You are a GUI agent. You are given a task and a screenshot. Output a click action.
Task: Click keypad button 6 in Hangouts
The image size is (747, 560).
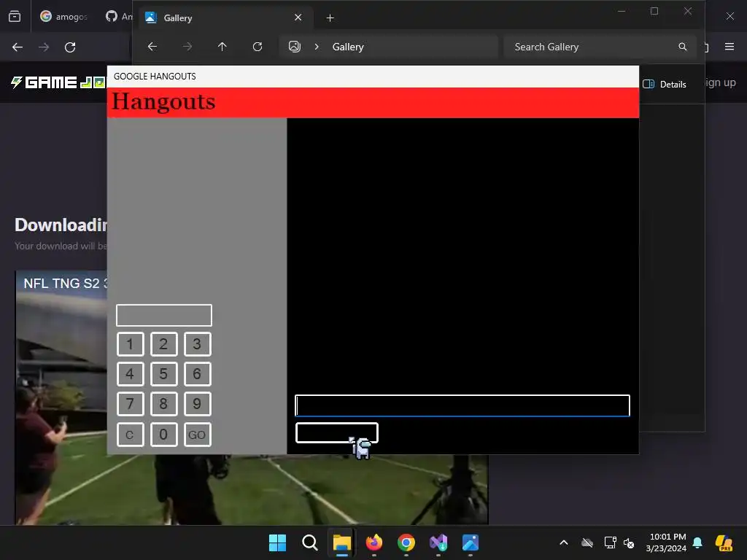[x=197, y=374]
